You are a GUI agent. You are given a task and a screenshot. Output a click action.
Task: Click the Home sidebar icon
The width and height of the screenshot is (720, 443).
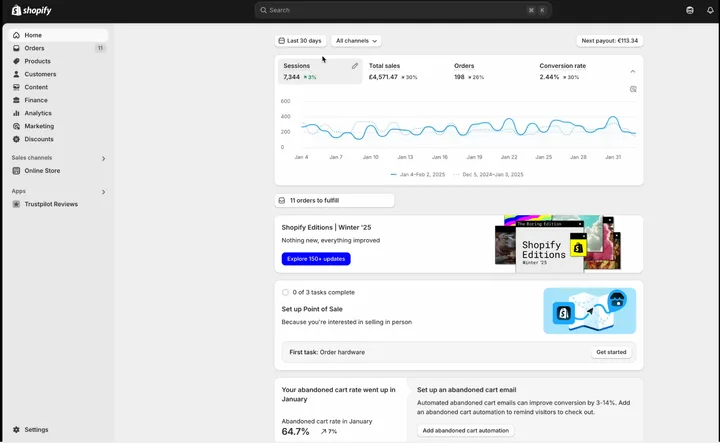(x=17, y=35)
